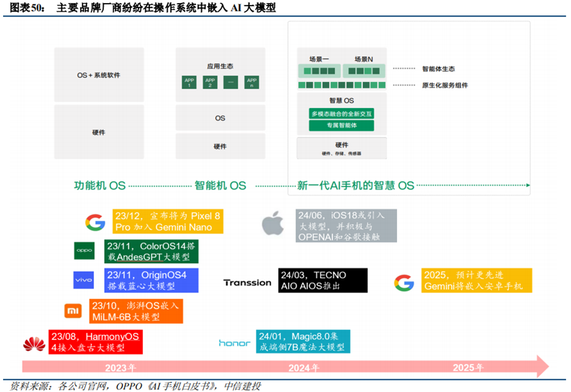This screenshot has height=392, width=571.
Task: Click the plain OS block below 应用生态
Action: [x=220, y=118]
